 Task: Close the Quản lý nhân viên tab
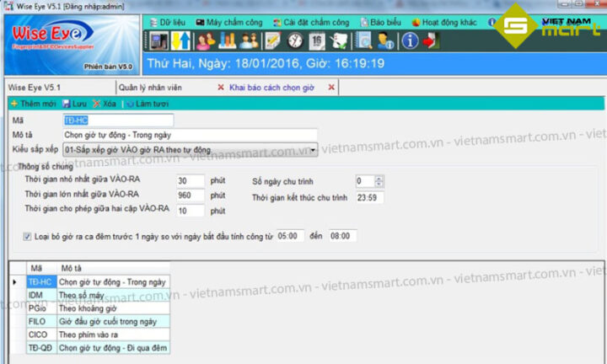[x=221, y=88]
